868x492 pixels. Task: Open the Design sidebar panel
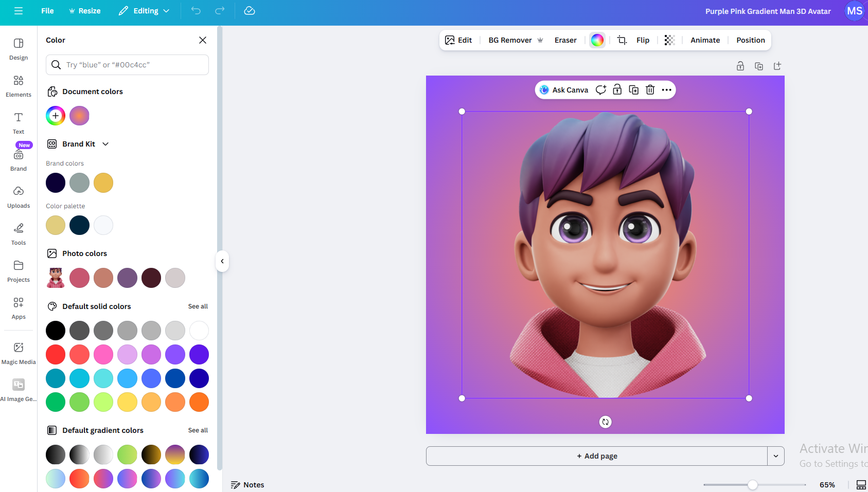19,49
